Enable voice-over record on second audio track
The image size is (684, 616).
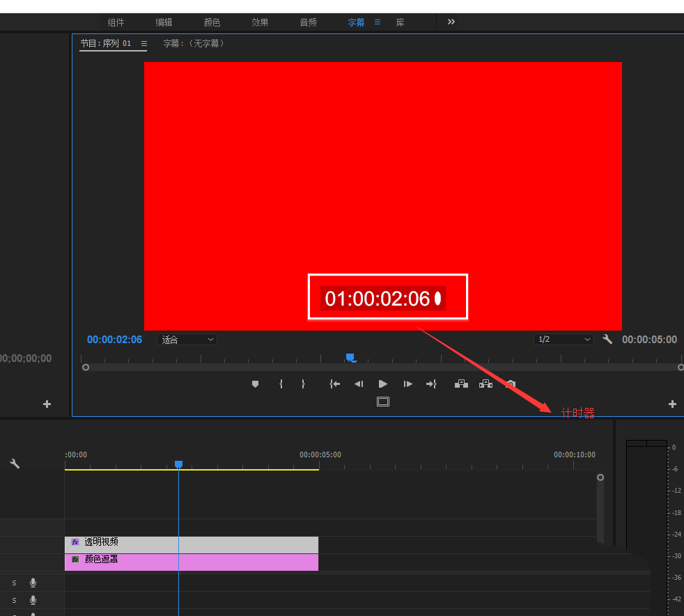pyautogui.click(x=33, y=600)
